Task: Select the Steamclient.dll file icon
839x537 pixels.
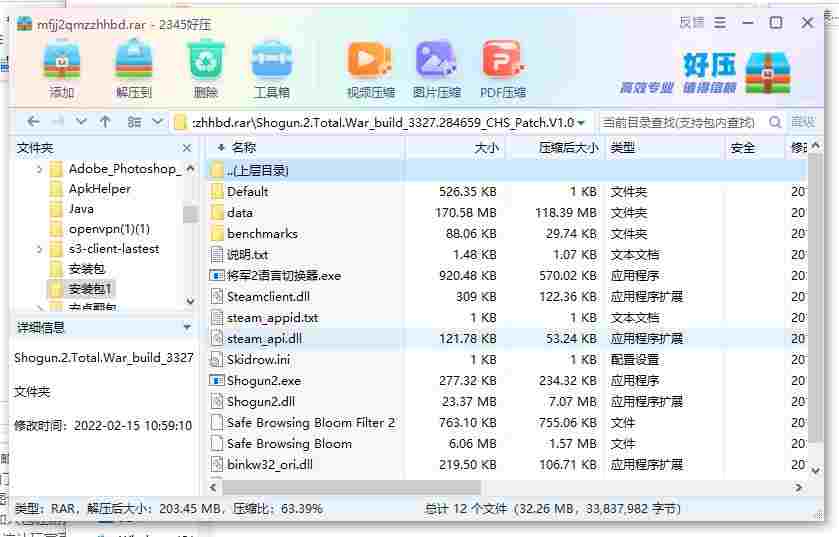Action: tap(217, 296)
